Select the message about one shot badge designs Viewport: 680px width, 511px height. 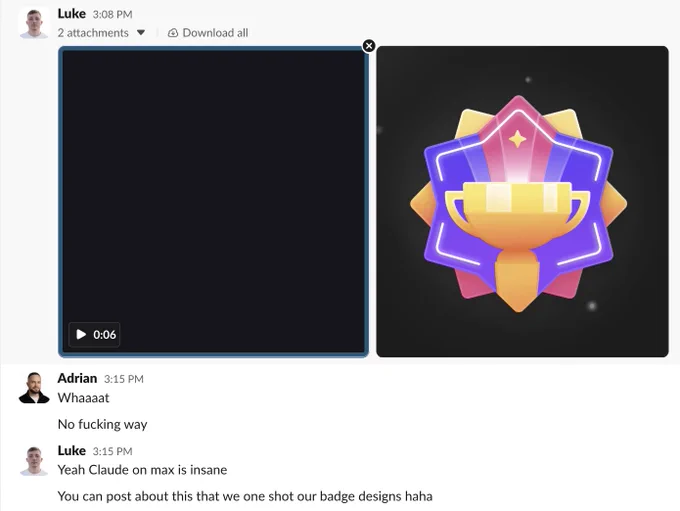point(245,496)
